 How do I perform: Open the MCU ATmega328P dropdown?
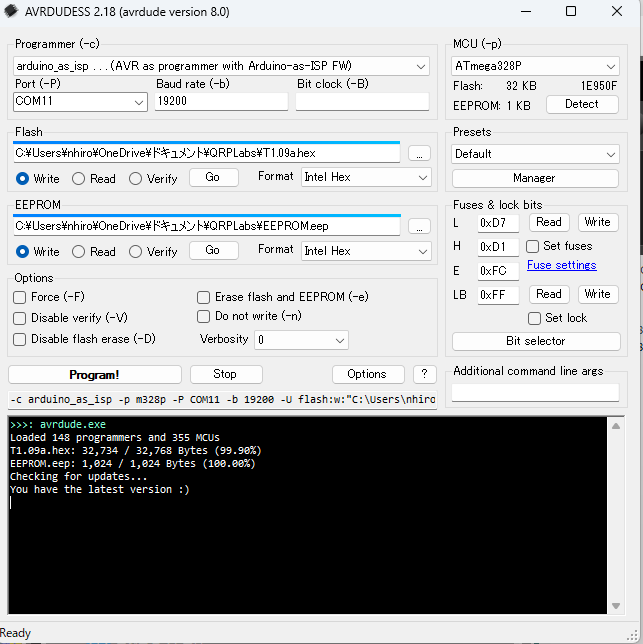coord(535,66)
